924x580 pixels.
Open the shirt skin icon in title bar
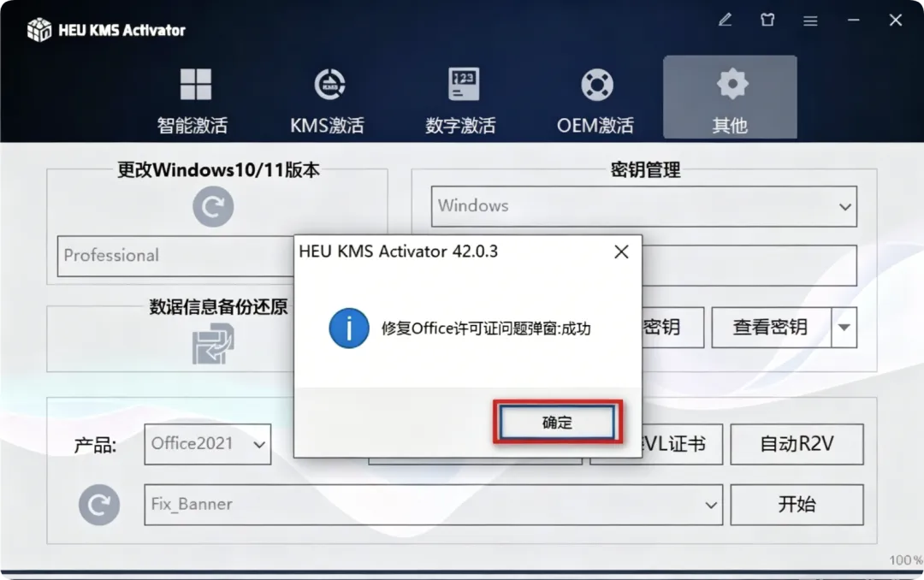767,20
